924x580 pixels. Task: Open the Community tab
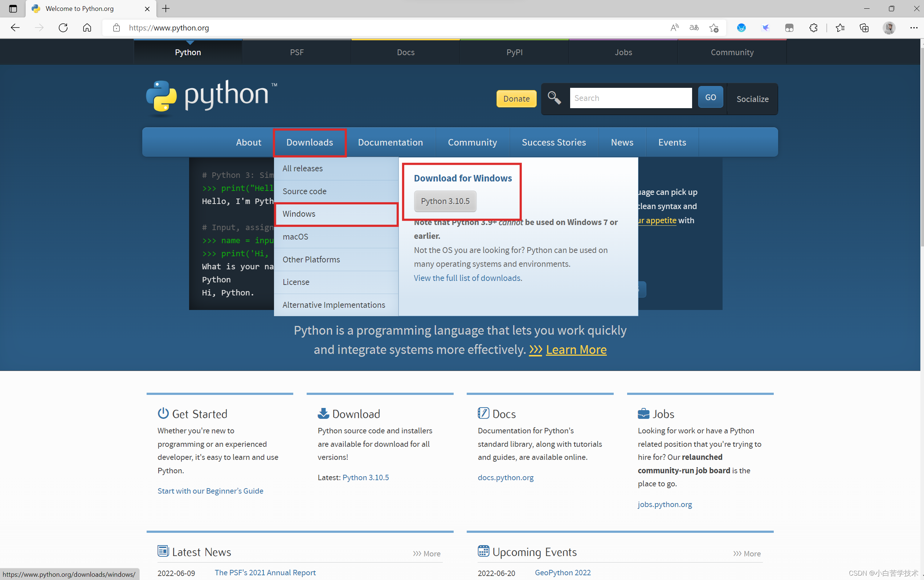point(473,142)
